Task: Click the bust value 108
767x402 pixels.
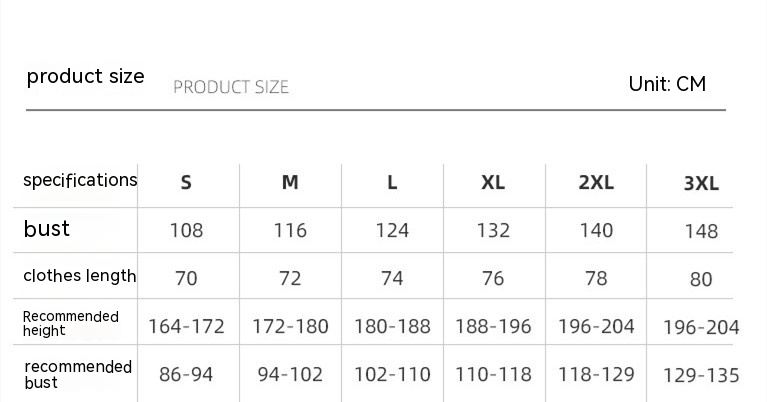Action: click(186, 231)
